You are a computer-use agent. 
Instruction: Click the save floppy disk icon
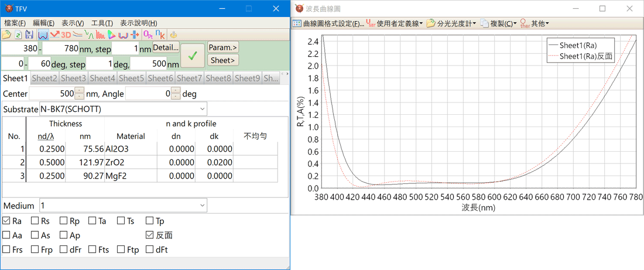point(29,35)
